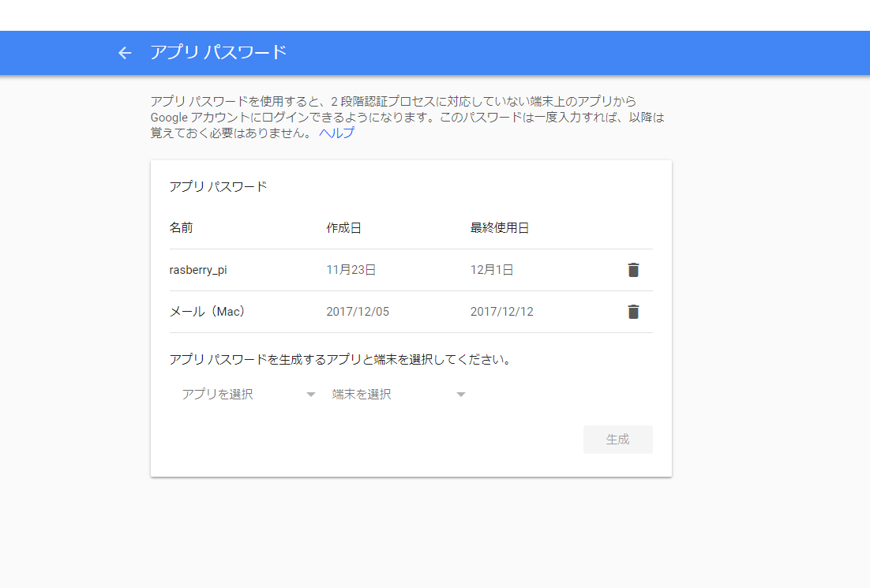Click the trash icon next to 11月23日 row
870x588 pixels.
633,269
